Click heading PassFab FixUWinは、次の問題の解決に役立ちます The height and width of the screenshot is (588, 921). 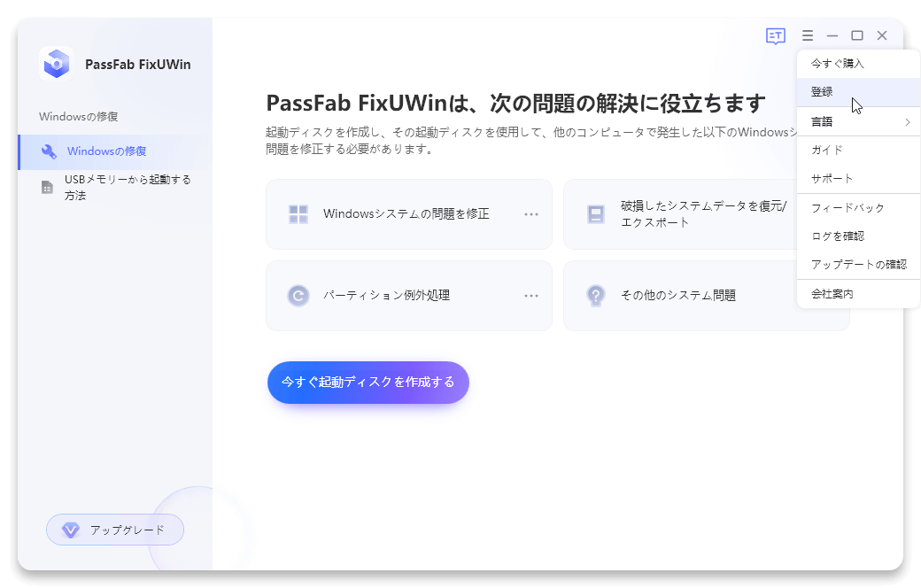tap(515, 104)
